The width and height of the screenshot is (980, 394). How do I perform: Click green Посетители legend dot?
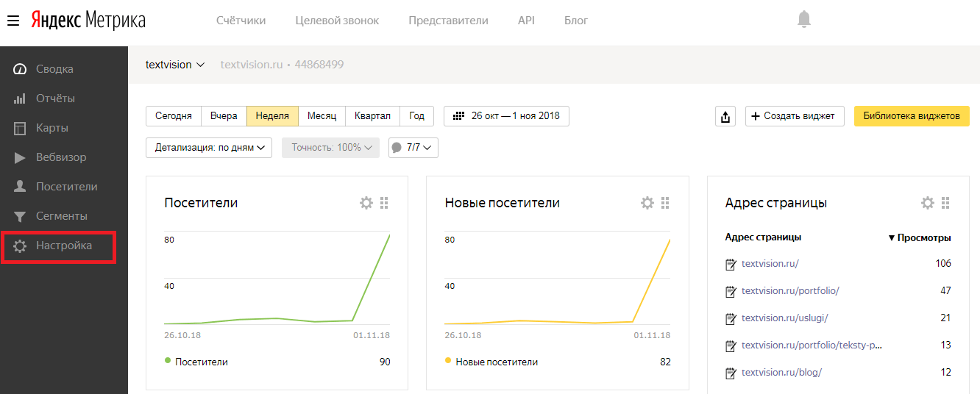(x=168, y=361)
